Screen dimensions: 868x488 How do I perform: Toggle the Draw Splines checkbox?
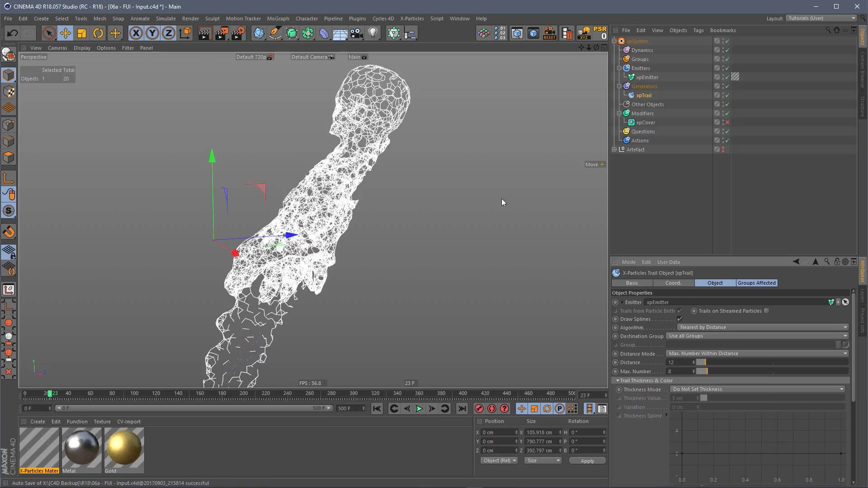point(679,319)
